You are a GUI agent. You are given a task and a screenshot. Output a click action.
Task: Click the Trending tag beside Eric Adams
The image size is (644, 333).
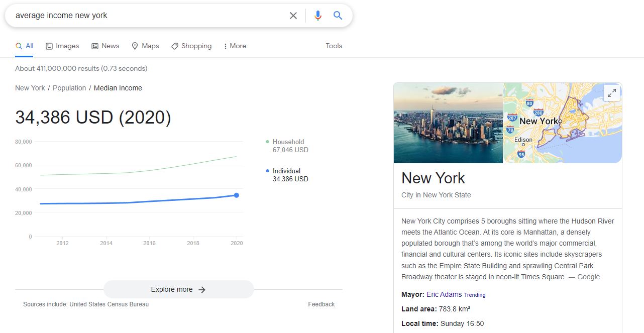point(475,295)
